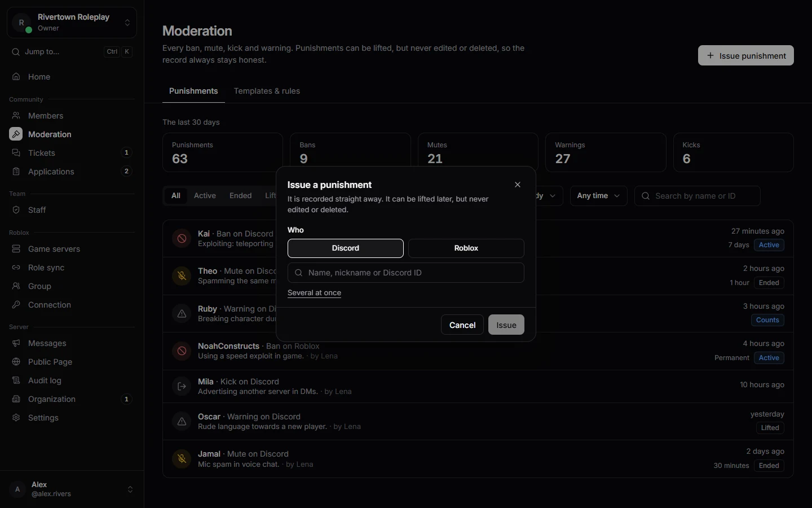Follow the Several at once link
The height and width of the screenshot is (508, 812).
pos(314,293)
